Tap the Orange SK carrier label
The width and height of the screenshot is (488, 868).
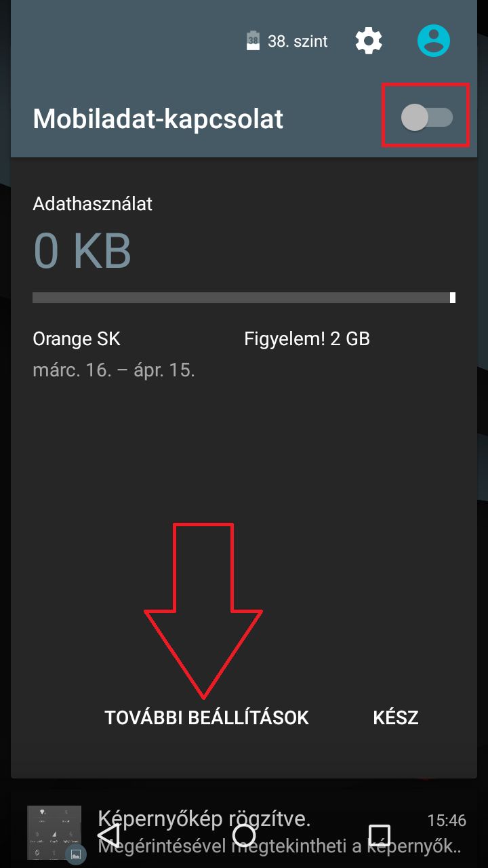click(x=77, y=339)
